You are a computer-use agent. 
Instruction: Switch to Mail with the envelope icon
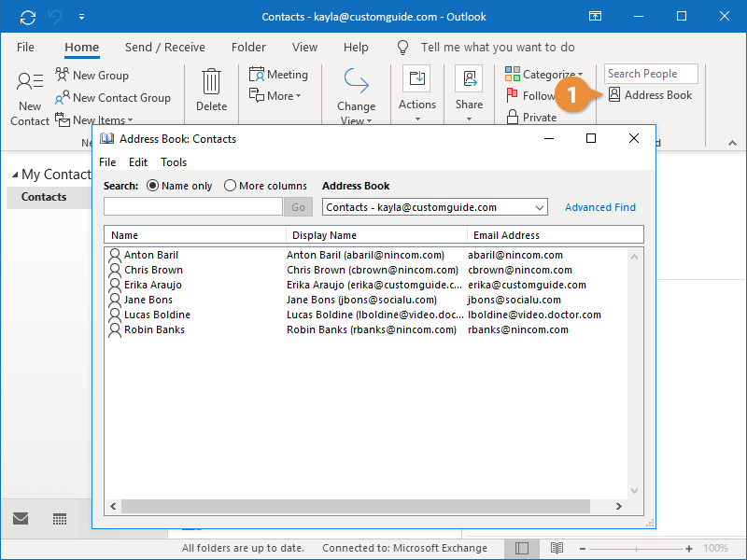21,518
